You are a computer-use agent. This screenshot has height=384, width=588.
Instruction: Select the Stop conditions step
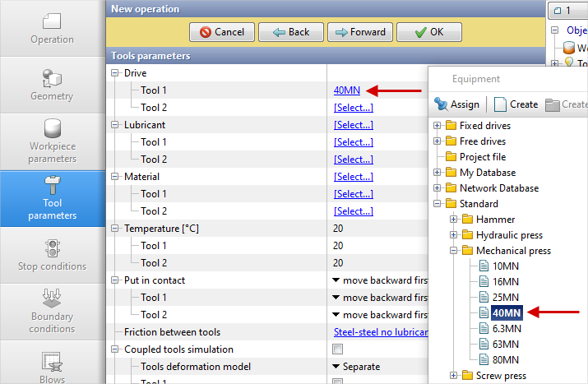[x=52, y=255]
